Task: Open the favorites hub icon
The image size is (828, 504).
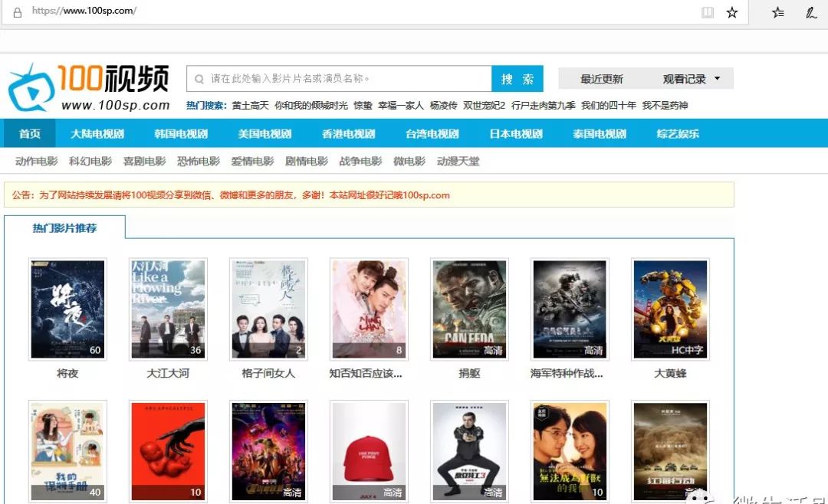Action: tap(778, 13)
